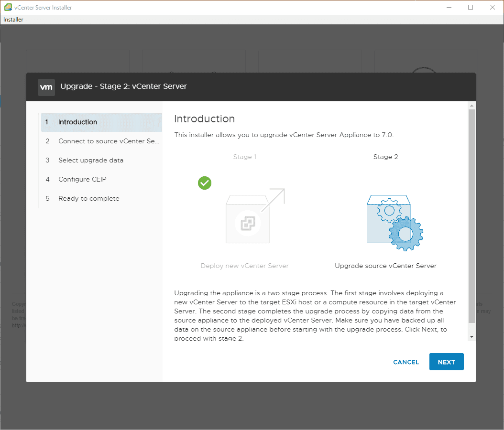Viewport: 504px width, 430px height.
Task: Click the Stage 2 label
Action: [x=385, y=157]
